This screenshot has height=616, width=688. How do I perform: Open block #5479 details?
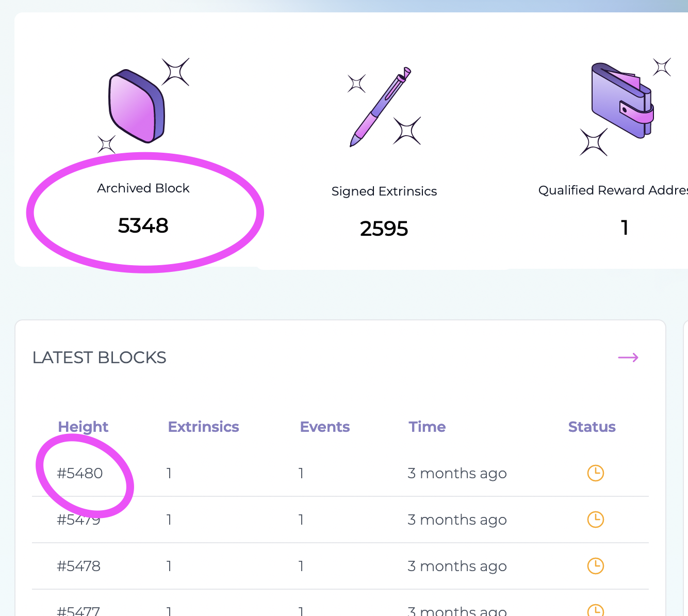80,520
